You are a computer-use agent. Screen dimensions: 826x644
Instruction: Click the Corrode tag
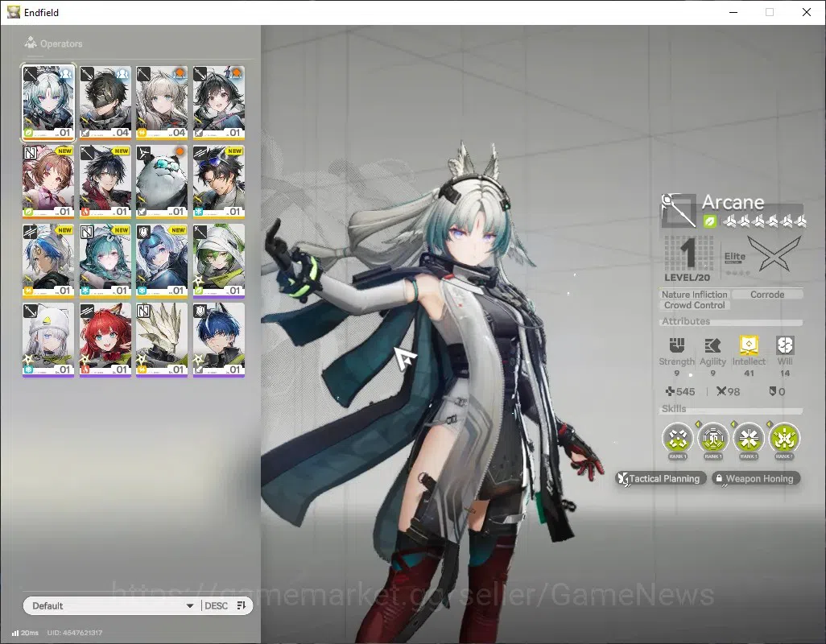tap(767, 295)
